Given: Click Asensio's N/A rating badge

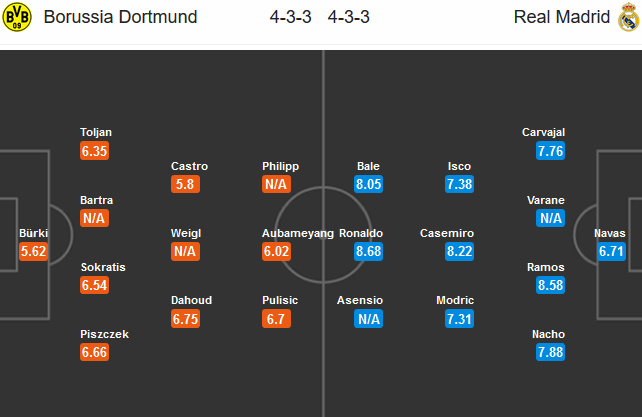Looking at the screenshot, I should 368,319.
